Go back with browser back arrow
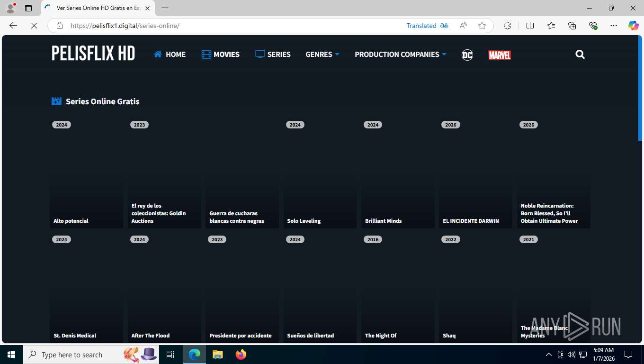Viewport: 644px width, 364px height. coord(13,26)
